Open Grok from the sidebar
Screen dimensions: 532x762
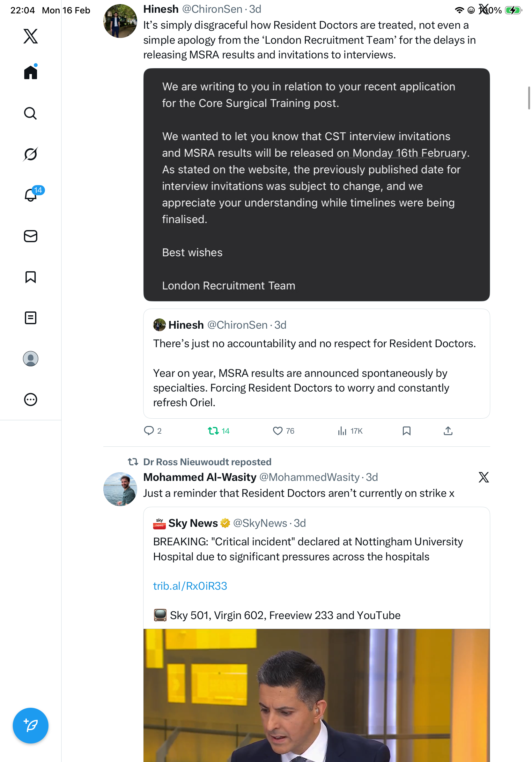point(31,154)
